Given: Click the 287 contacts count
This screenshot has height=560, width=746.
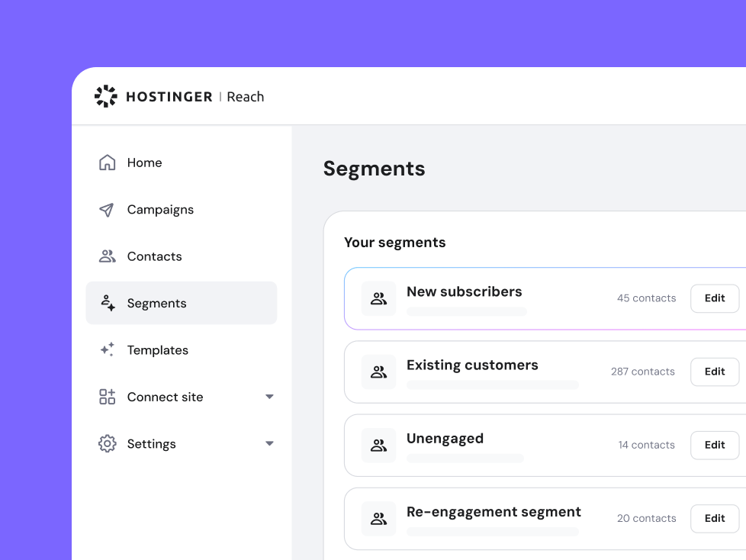Looking at the screenshot, I should coord(643,371).
